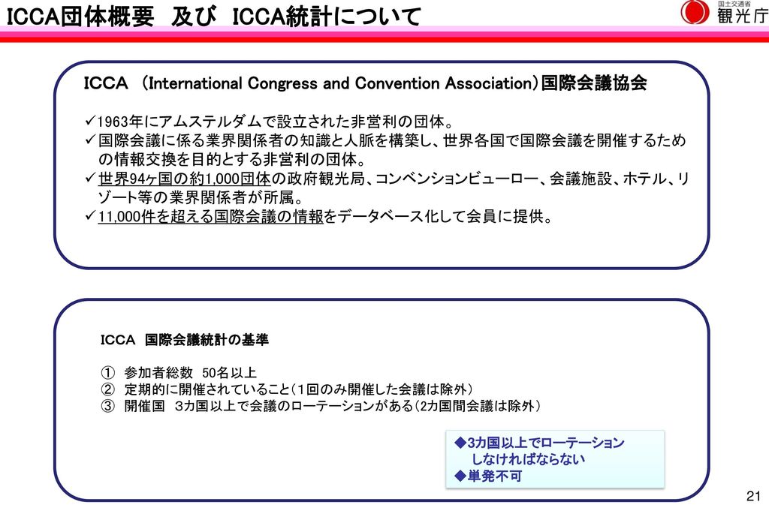This screenshot has height=532, width=769.
Task: Click the small '国土交通省' label above the logo
Action: click(x=734, y=4)
